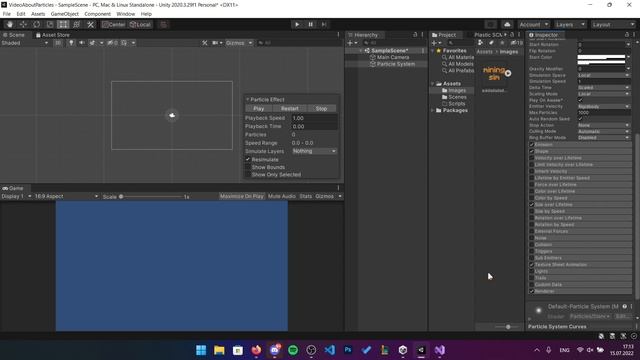Open the Component menu
Screen dimensions: 640x360
point(98,14)
